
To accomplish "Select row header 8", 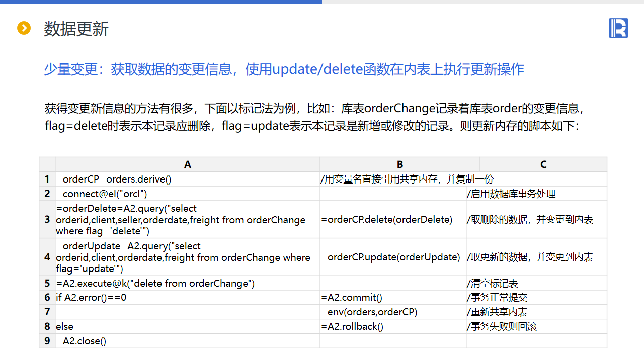I will pyautogui.click(x=47, y=327).
